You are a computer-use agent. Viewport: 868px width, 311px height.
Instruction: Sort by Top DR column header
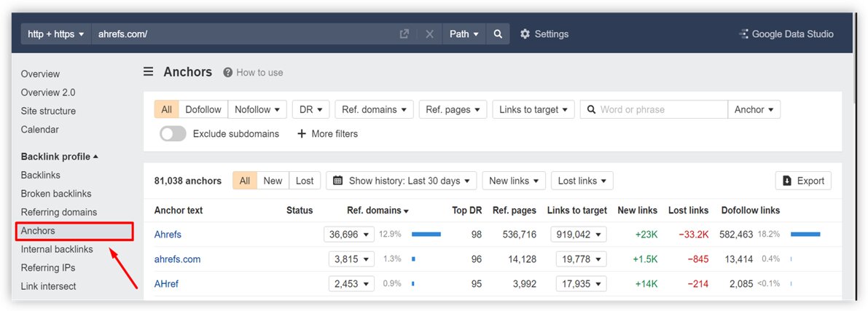tap(466, 210)
